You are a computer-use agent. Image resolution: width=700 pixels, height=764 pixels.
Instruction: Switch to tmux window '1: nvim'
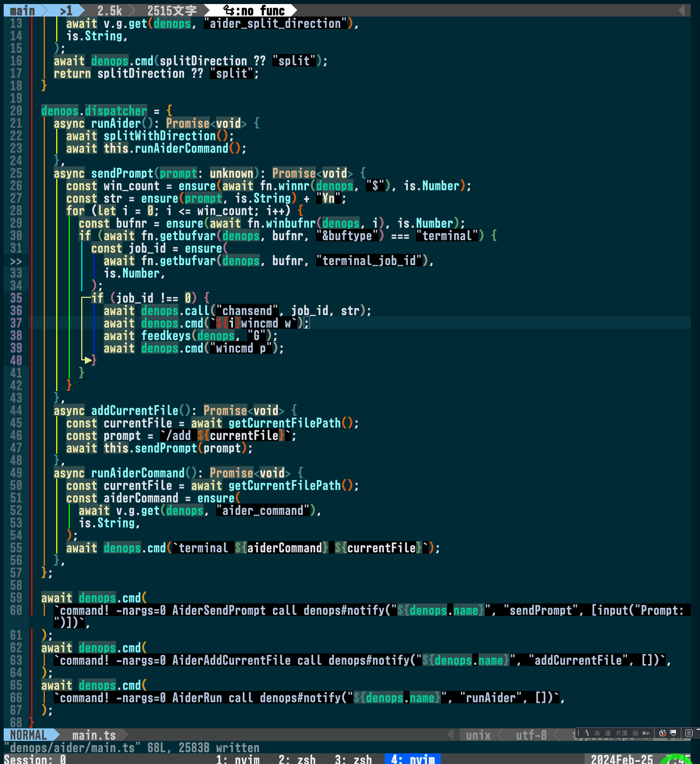(x=238, y=759)
